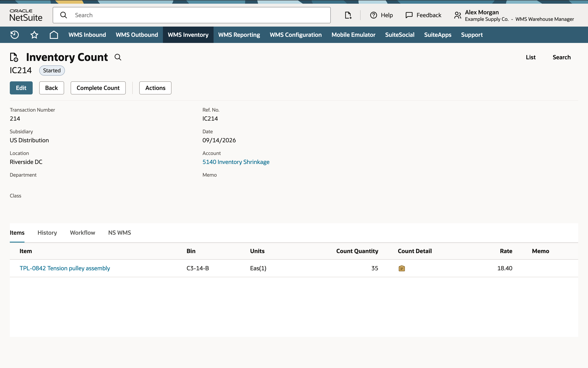Click the Create New document icon

point(348,15)
